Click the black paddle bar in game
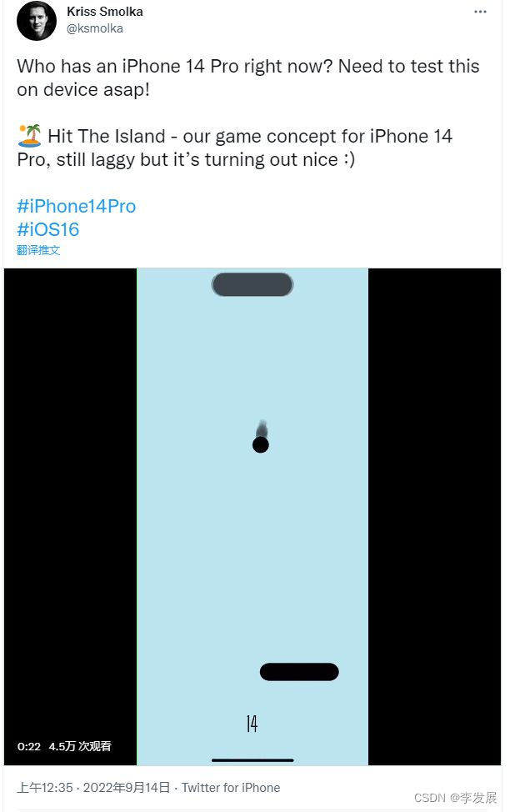The height and width of the screenshot is (812, 510). [x=299, y=672]
